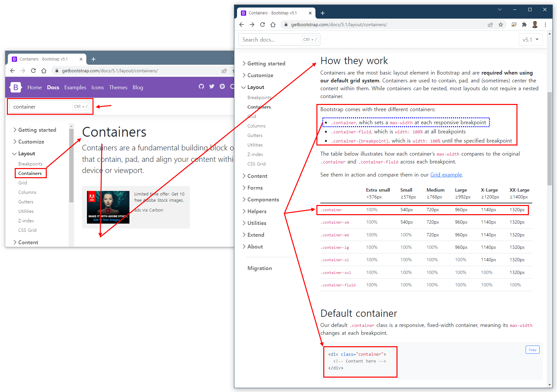Click back arrow in left browser window
The image size is (557, 392).
[x=12, y=71]
